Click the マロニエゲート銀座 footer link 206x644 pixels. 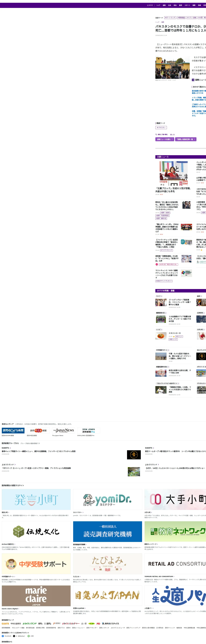tap(18, 628)
